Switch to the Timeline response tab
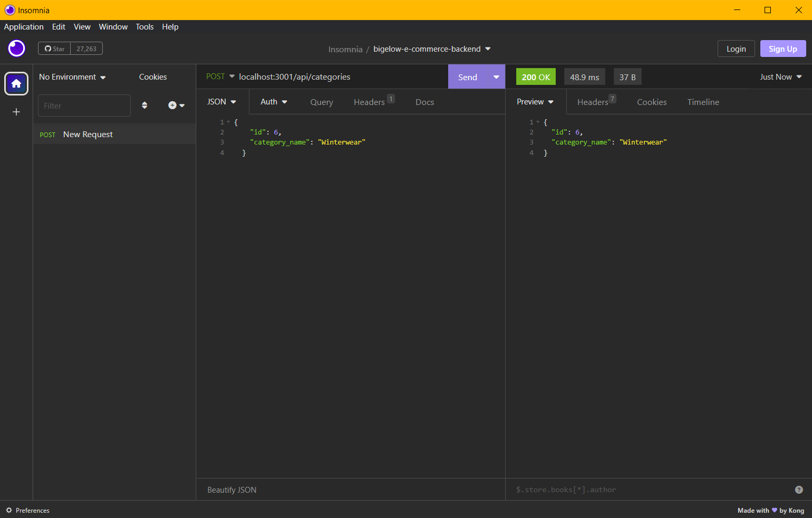 [x=703, y=102]
